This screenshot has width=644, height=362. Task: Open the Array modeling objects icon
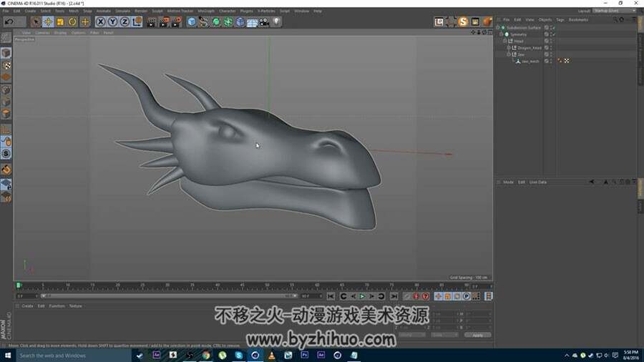tap(228, 21)
